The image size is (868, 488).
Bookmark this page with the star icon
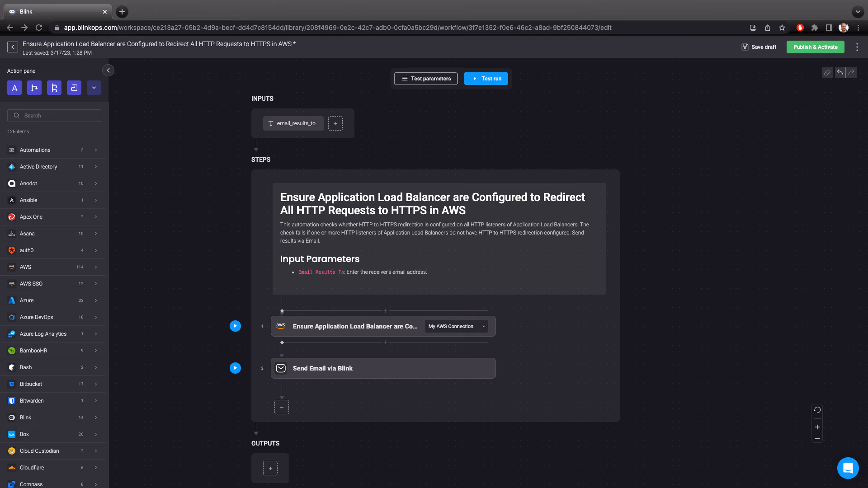click(782, 28)
